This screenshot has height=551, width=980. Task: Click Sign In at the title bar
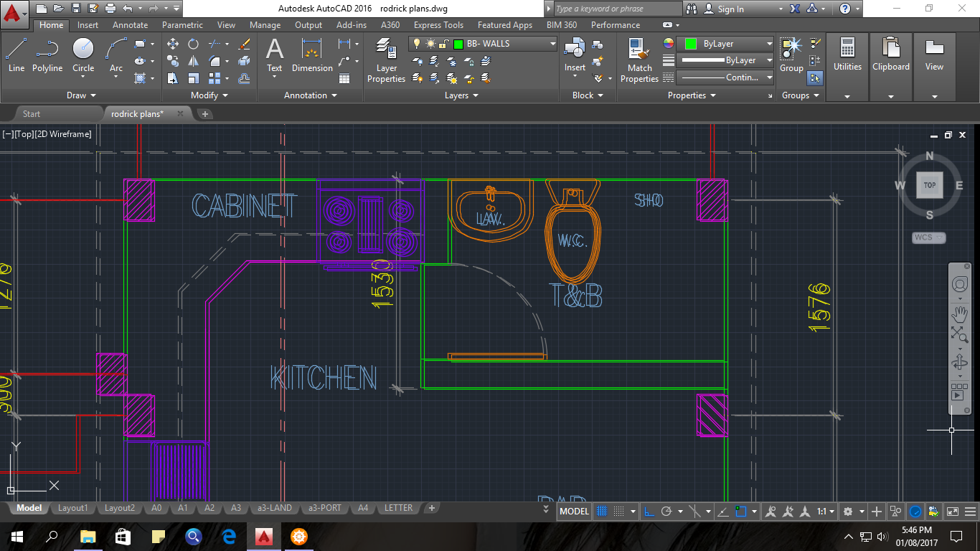(730, 9)
